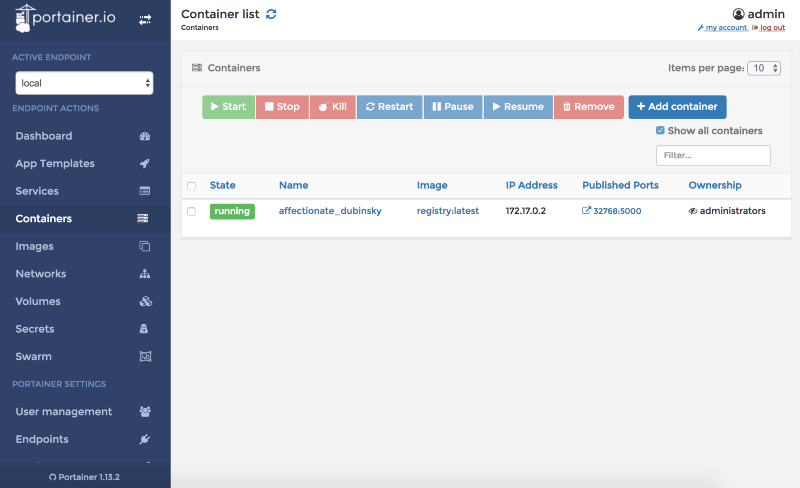
Task: Click the container Filter text field
Action: [713, 155]
